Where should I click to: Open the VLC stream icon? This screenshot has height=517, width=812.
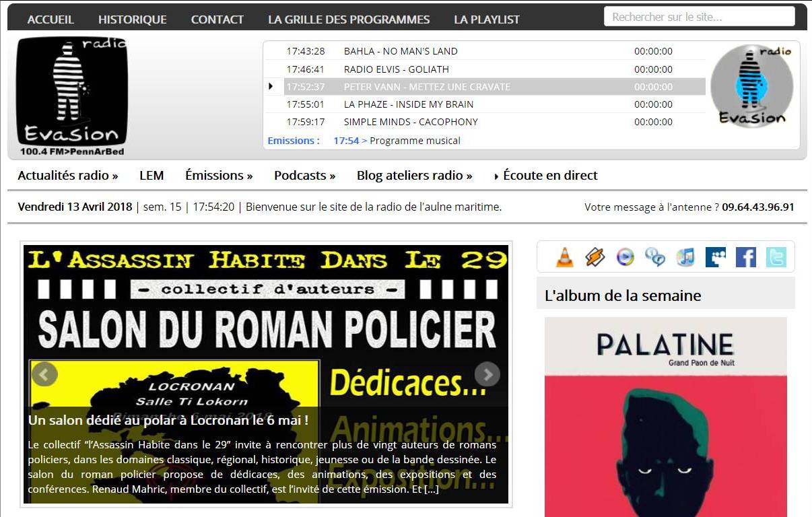click(x=565, y=256)
